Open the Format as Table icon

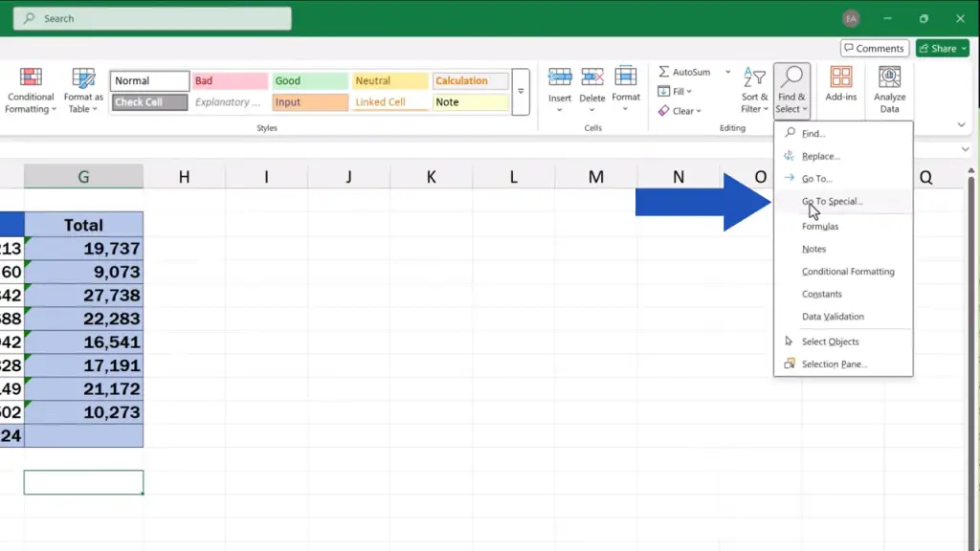coord(83,78)
